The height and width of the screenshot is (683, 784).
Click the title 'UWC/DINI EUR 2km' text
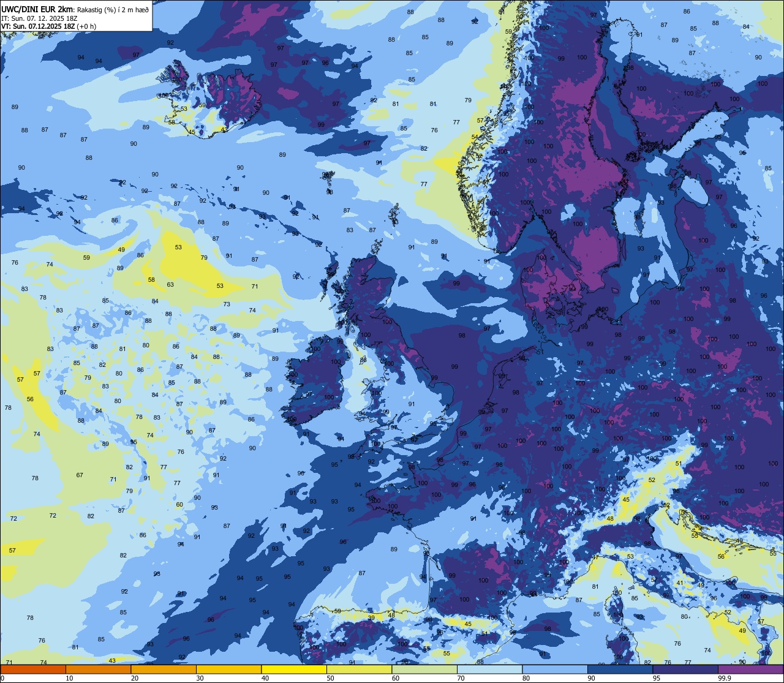click(x=37, y=9)
